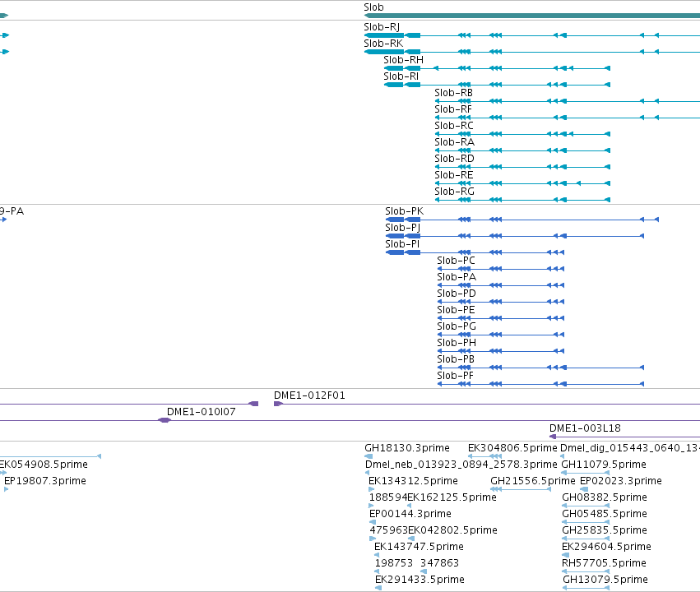Select the Slob-PA protein label
The image size is (700, 592).
[457, 277]
